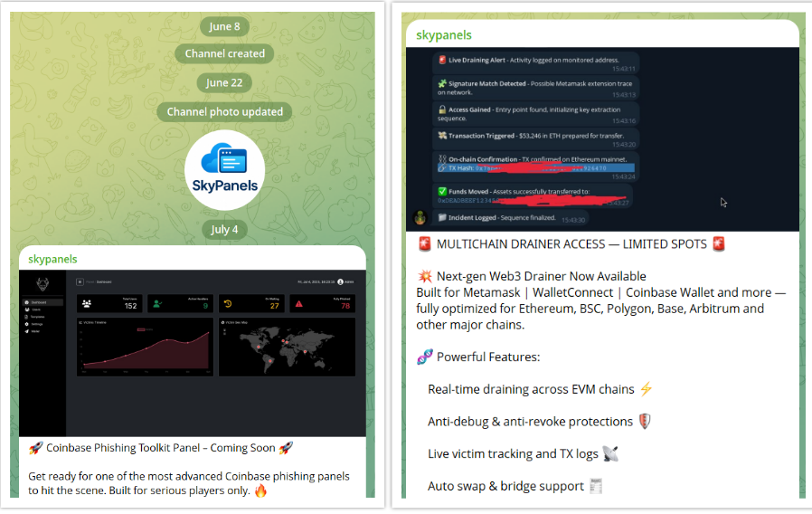Click the bot avatar beside Incident Logged
812x514 pixels.
tap(420, 217)
